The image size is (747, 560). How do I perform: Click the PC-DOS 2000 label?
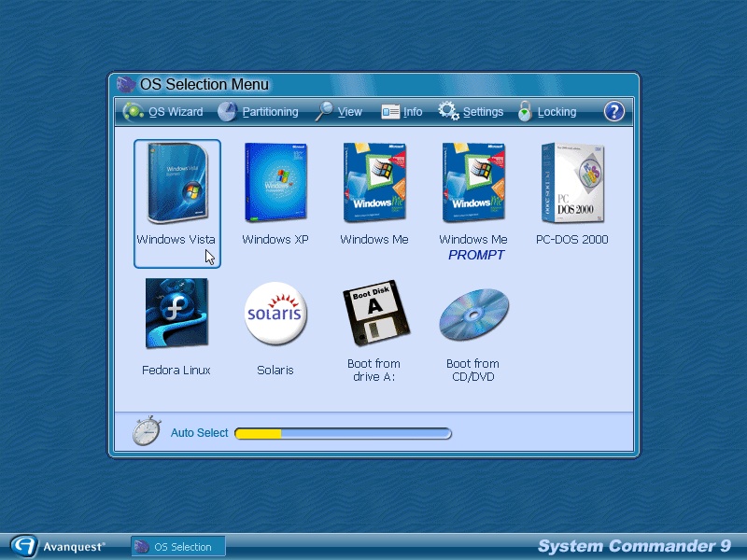pos(572,239)
